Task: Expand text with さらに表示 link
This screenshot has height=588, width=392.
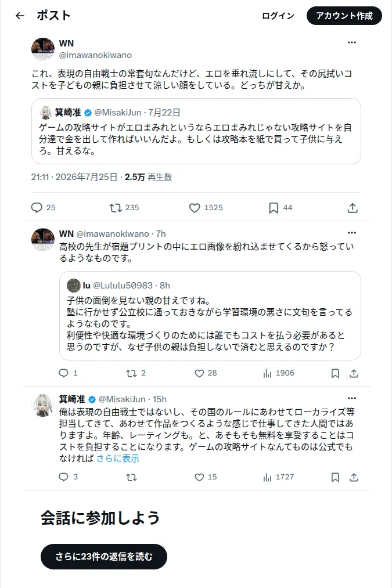Action: coord(118,458)
